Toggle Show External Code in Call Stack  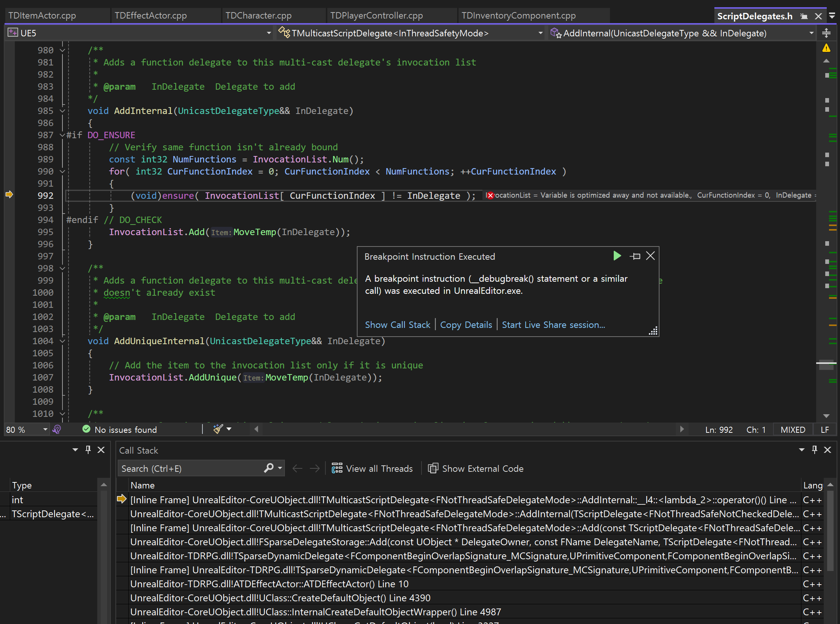tap(476, 468)
